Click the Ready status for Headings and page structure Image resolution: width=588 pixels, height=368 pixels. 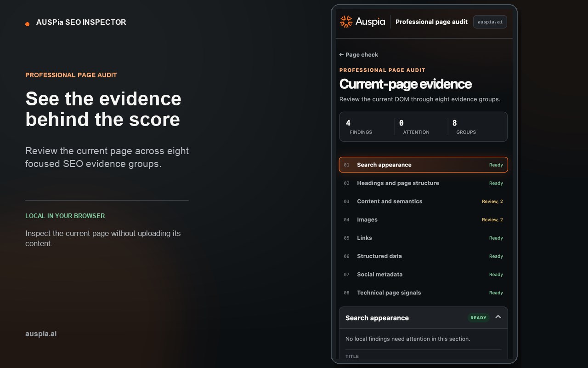tap(496, 183)
